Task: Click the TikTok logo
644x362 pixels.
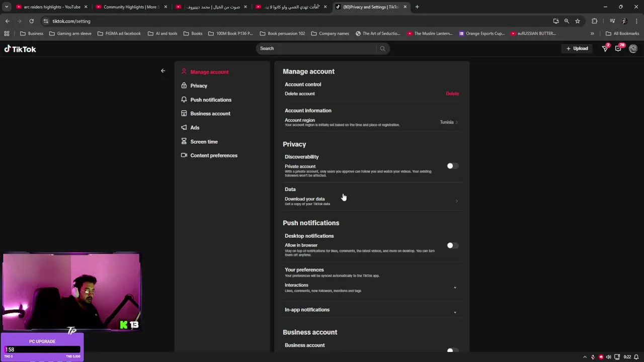Action: (20, 49)
